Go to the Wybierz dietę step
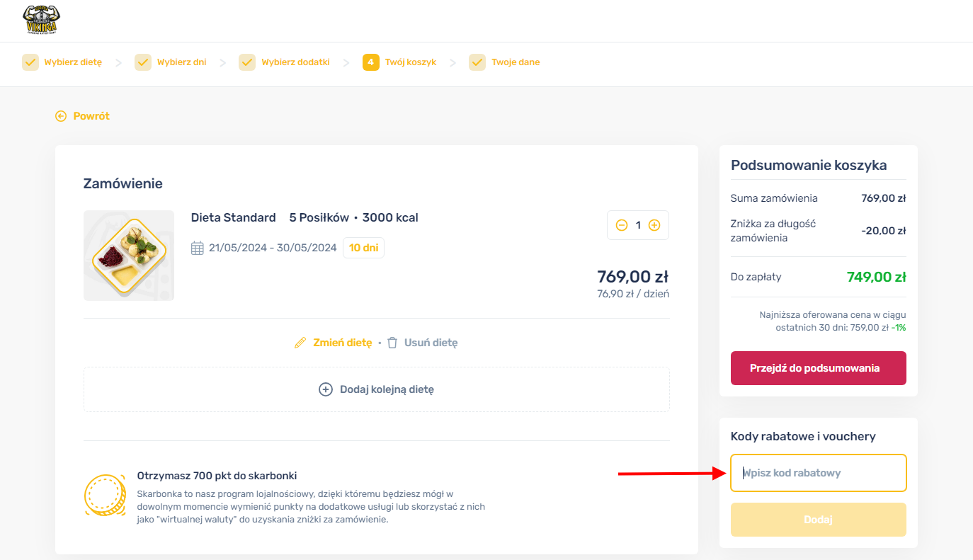The height and width of the screenshot is (560, 973). pos(62,62)
